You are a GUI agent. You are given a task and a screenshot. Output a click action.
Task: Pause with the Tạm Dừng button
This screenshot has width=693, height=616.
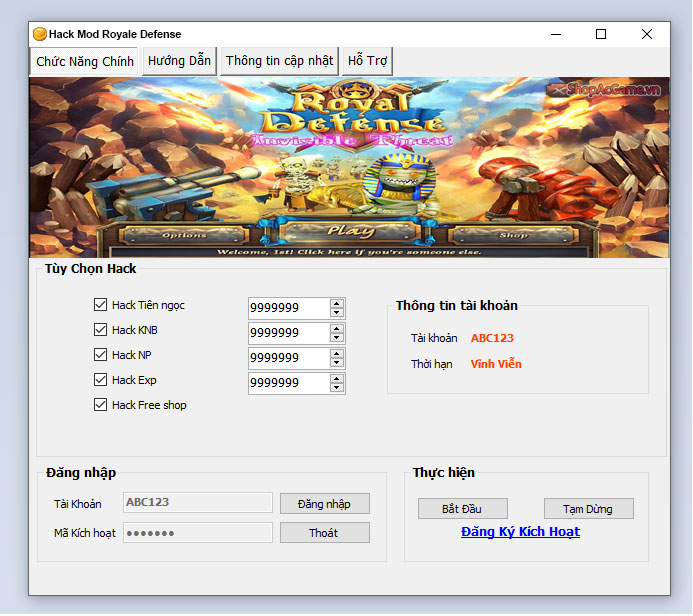pyautogui.click(x=588, y=509)
